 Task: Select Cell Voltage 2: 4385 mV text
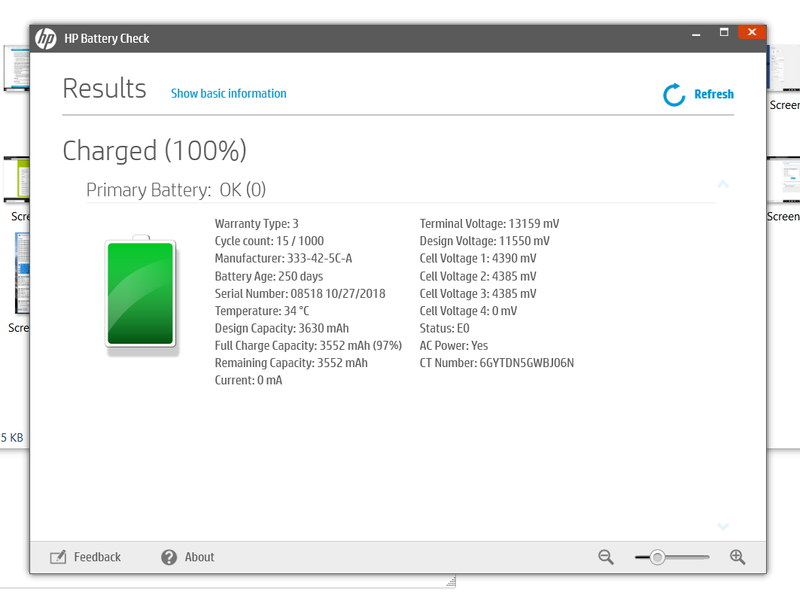[x=478, y=276]
